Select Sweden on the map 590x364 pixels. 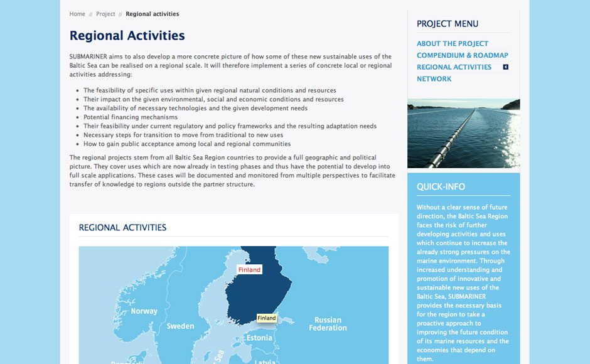tap(180, 326)
